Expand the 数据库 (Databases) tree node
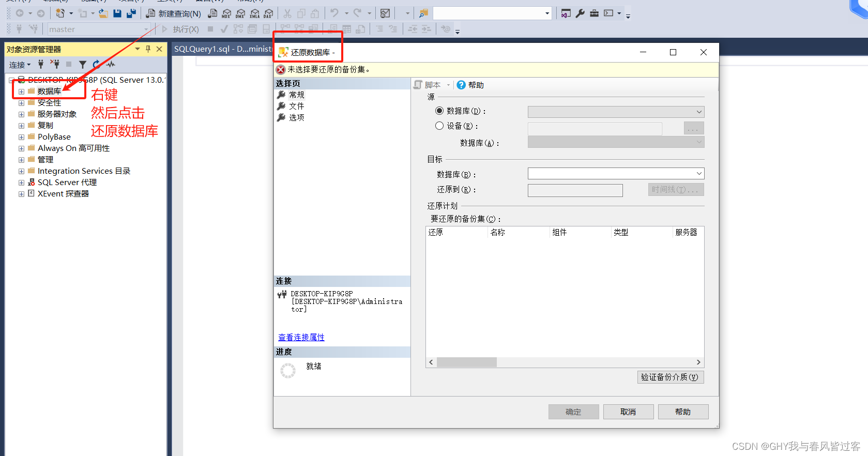This screenshot has width=868, height=456. [21, 92]
